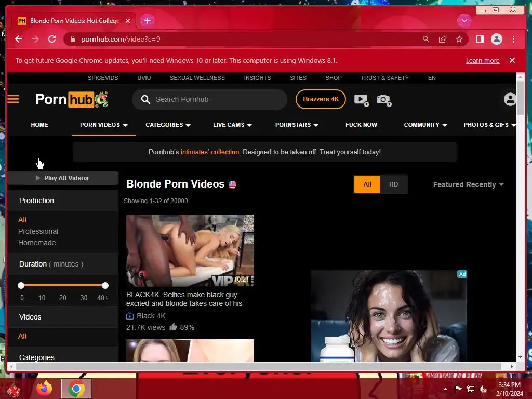Image resolution: width=532 pixels, height=399 pixels.
Task: Open a new tab with the plus button
Action: coord(147,21)
